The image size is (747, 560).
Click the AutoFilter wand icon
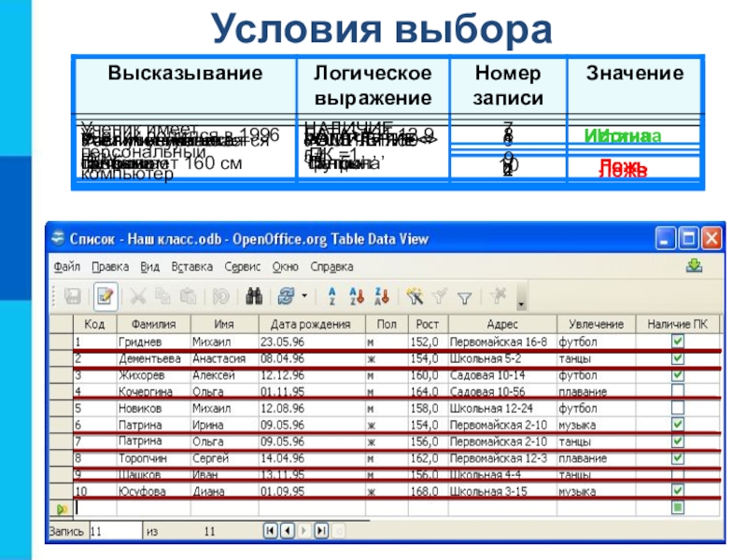click(x=416, y=297)
